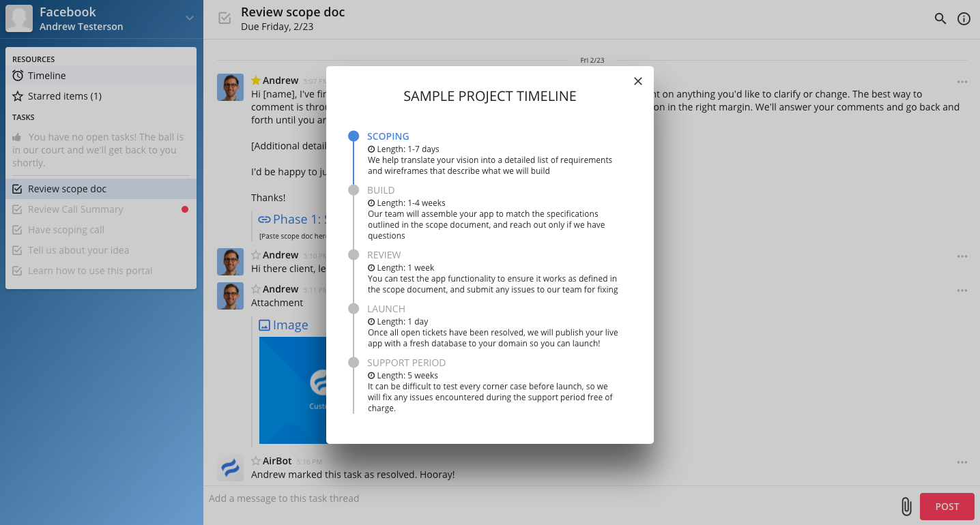
Task: Click the paperclip attachment icon
Action: point(906,507)
